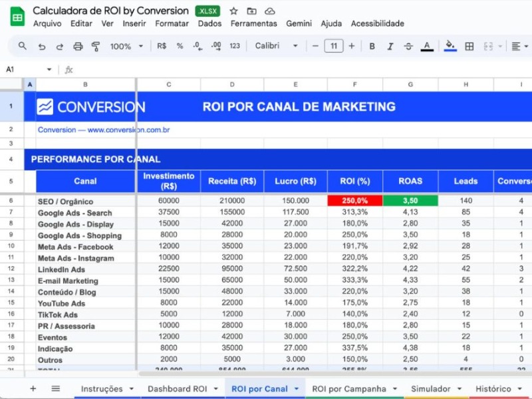Open the zoom 100% dropdown
This screenshot has width=532, height=399.
[x=126, y=47]
